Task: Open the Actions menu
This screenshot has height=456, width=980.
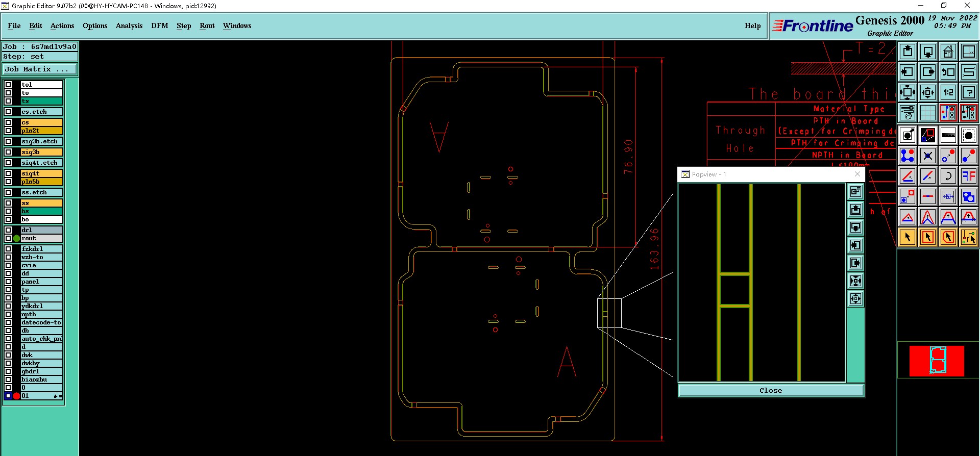Action: [62, 26]
